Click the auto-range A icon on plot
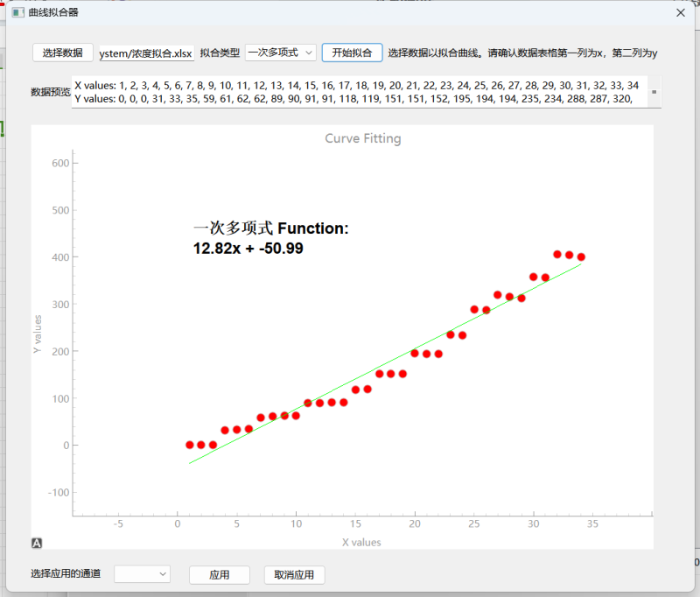This screenshot has width=700, height=597. pyautogui.click(x=37, y=543)
